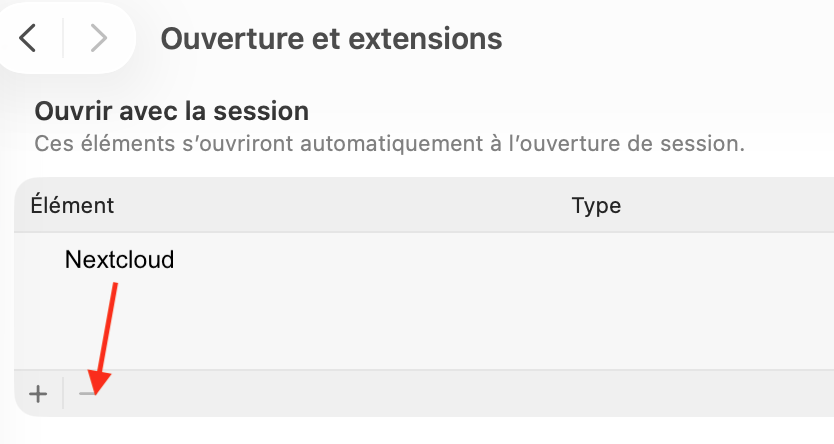This screenshot has height=444, width=834.
Task: Select the Nextcloud login item
Action: click(119, 260)
